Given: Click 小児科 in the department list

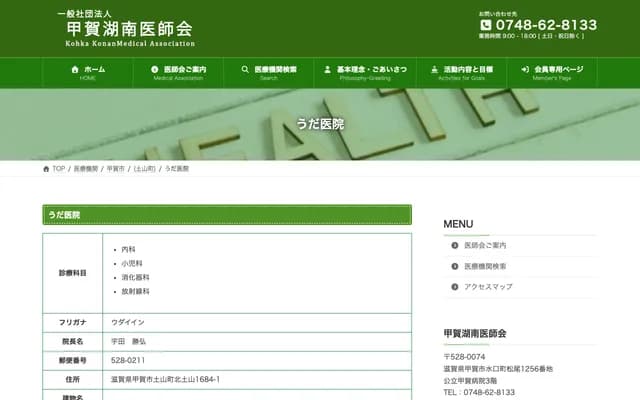Looking at the screenshot, I should (132, 263).
